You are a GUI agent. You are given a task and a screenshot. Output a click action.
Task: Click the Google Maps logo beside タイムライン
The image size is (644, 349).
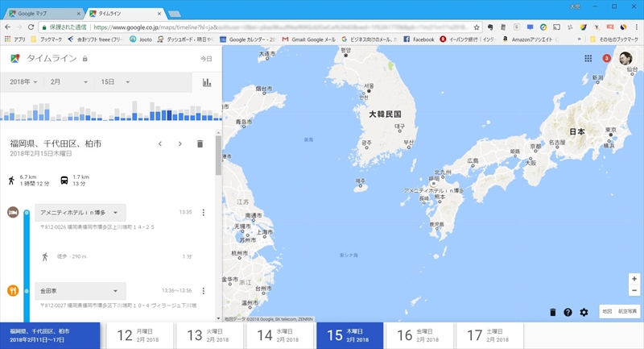click(x=15, y=58)
